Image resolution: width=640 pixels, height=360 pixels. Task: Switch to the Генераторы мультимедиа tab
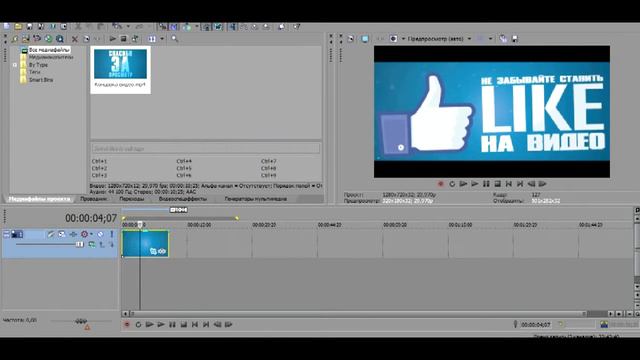coord(256,199)
